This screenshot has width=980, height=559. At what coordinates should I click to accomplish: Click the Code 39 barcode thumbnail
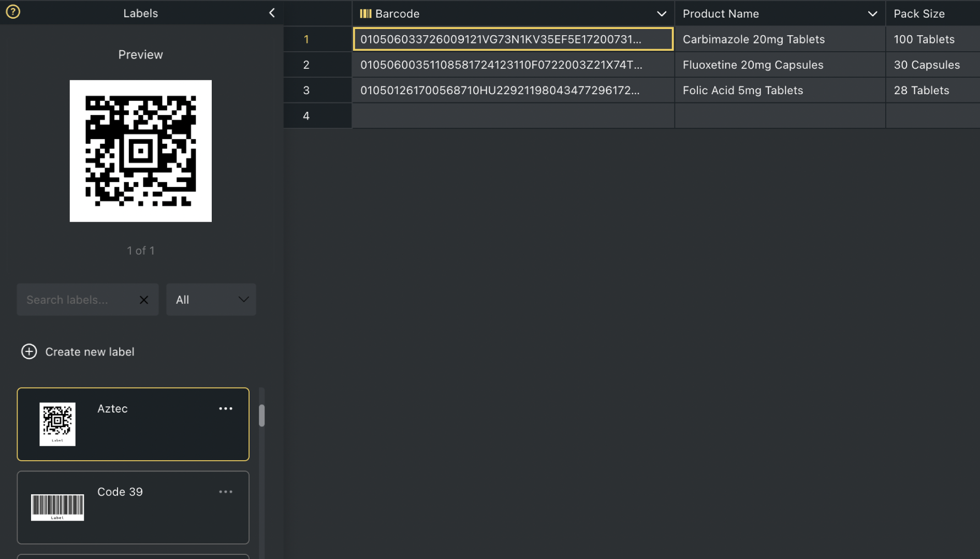(x=57, y=507)
